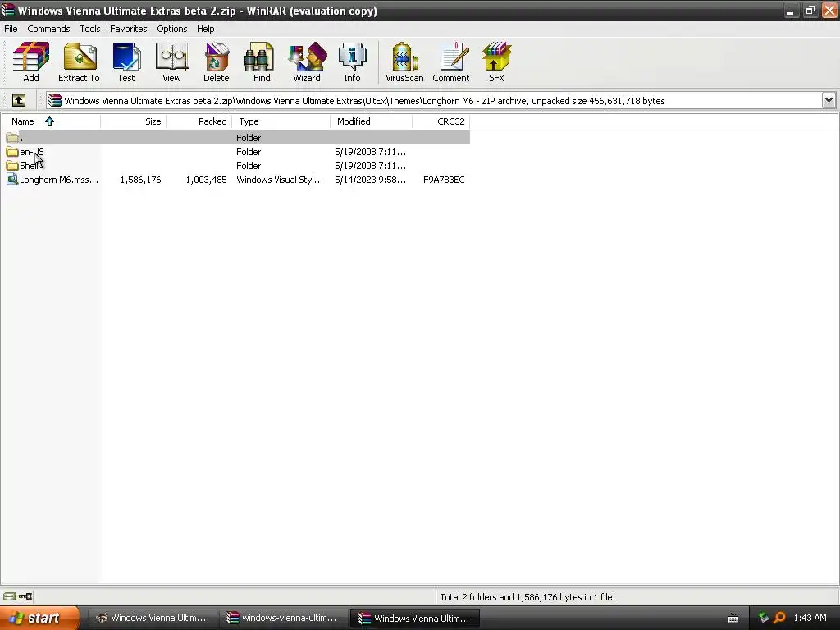Open the File menu
The width and height of the screenshot is (840, 630).
click(x=11, y=29)
